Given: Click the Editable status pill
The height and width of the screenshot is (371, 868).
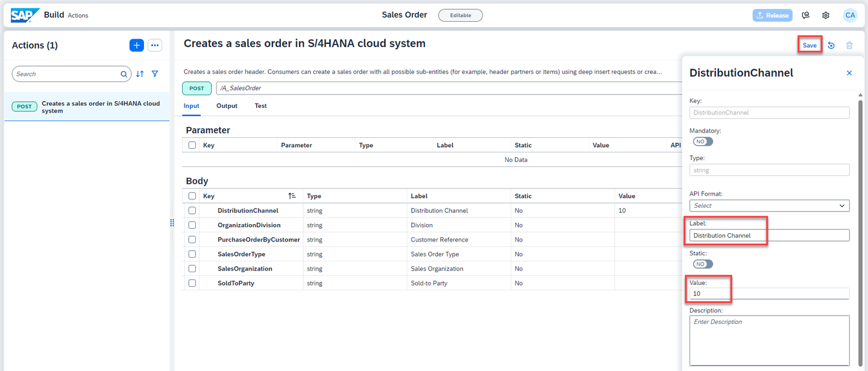Looking at the screenshot, I should point(461,15).
